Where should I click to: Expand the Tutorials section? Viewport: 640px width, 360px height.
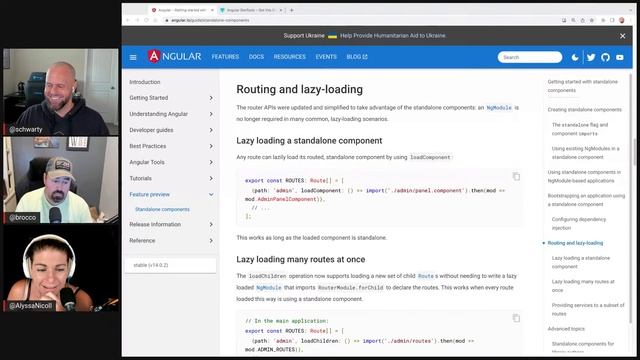click(x=171, y=178)
